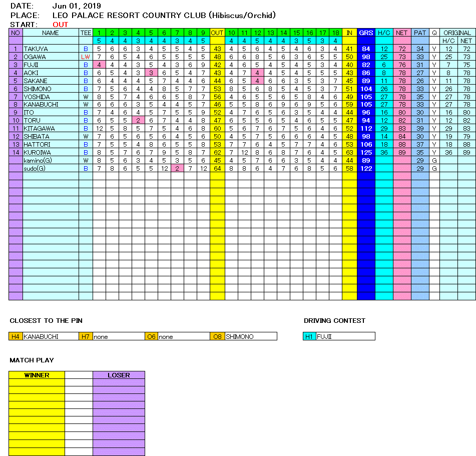
Task: Click the yellow IN column header
Action: [x=349, y=33]
